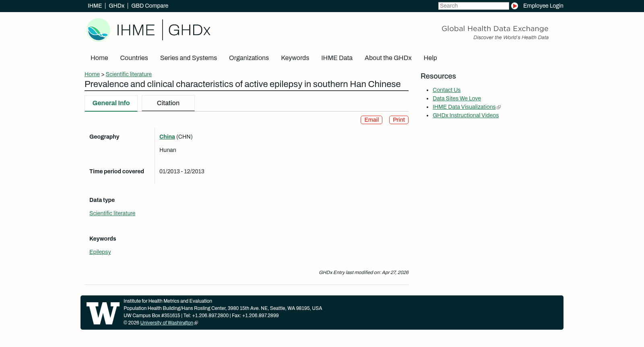Click the red search submit arrow icon

514,6
